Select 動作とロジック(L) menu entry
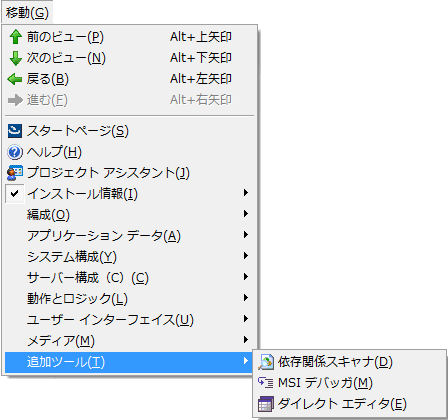 tap(130, 298)
